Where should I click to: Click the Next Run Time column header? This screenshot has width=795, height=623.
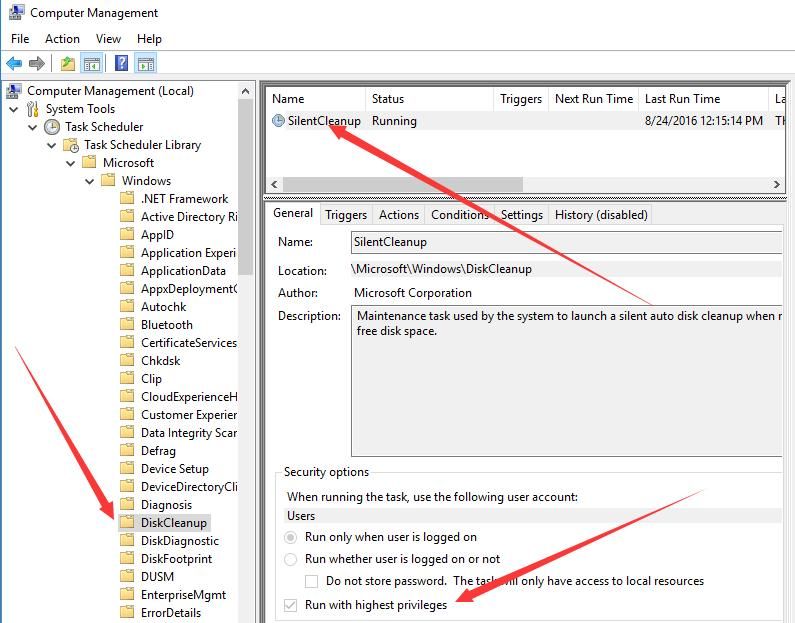(594, 99)
